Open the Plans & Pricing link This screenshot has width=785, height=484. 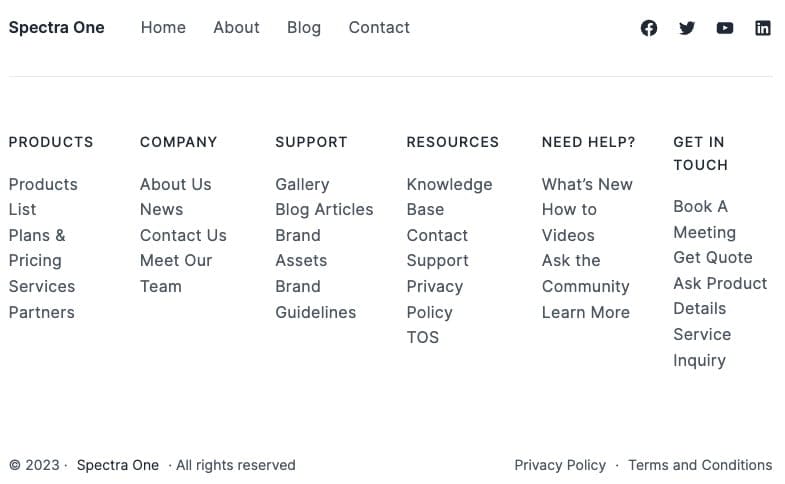coord(37,248)
